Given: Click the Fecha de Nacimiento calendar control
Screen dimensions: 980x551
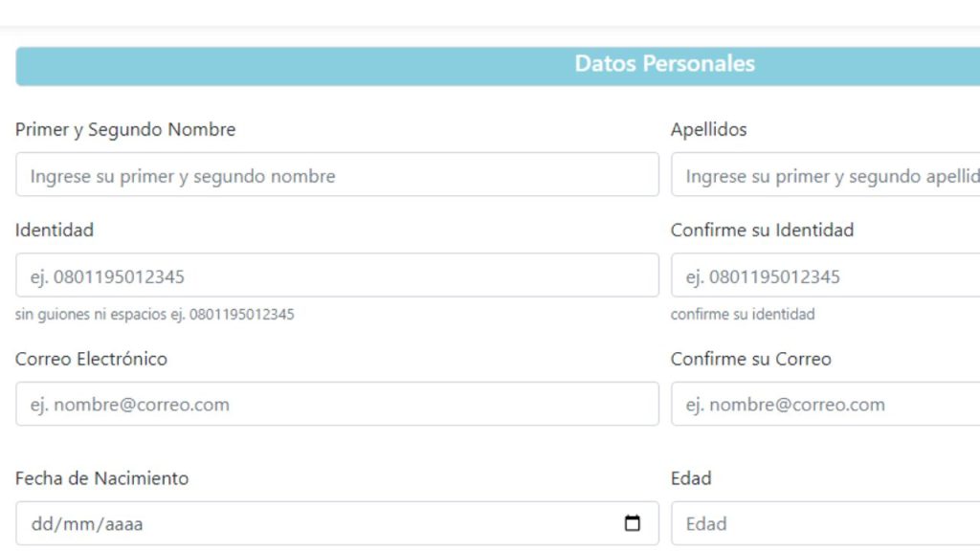Looking at the screenshot, I should [633, 523].
